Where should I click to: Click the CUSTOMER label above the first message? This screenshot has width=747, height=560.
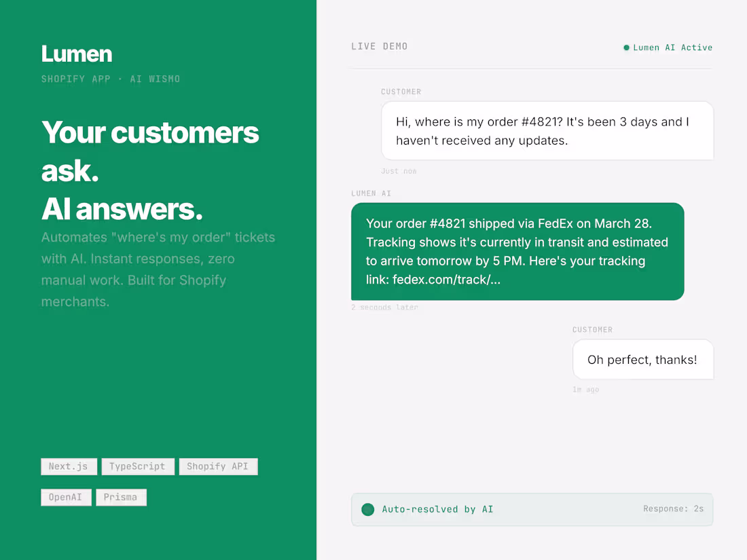point(401,92)
